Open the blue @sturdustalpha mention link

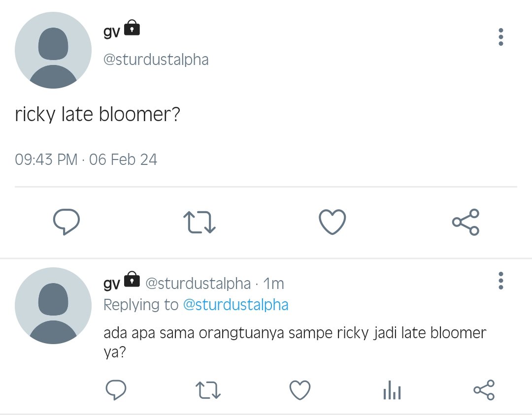tap(236, 304)
